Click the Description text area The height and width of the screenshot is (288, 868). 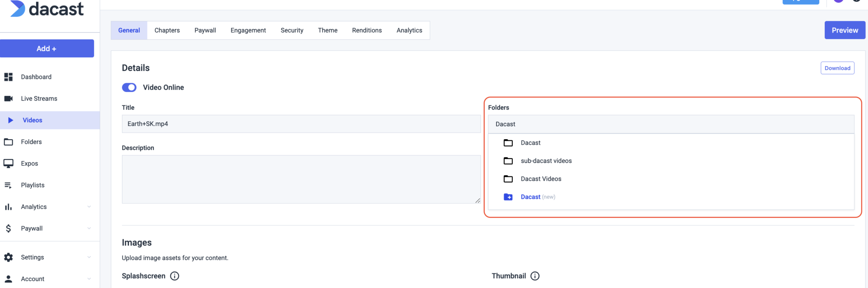[x=301, y=179]
